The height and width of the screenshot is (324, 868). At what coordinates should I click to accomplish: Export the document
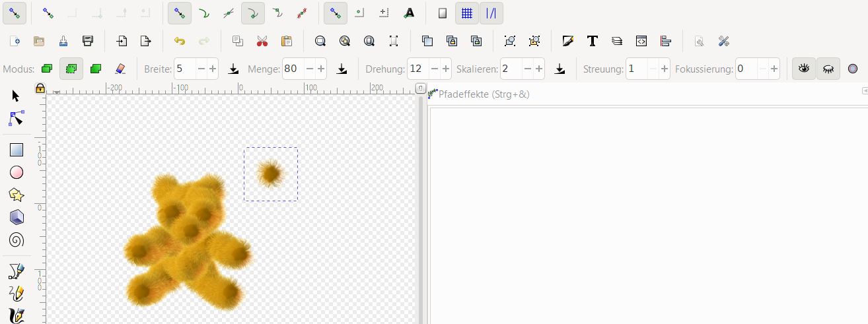click(x=146, y=41)
